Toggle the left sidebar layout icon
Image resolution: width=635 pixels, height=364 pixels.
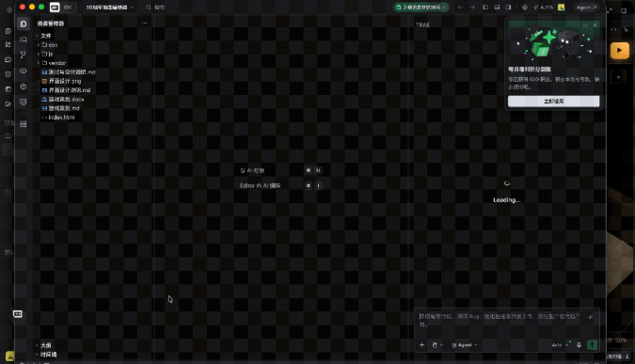tap(485, 8)
